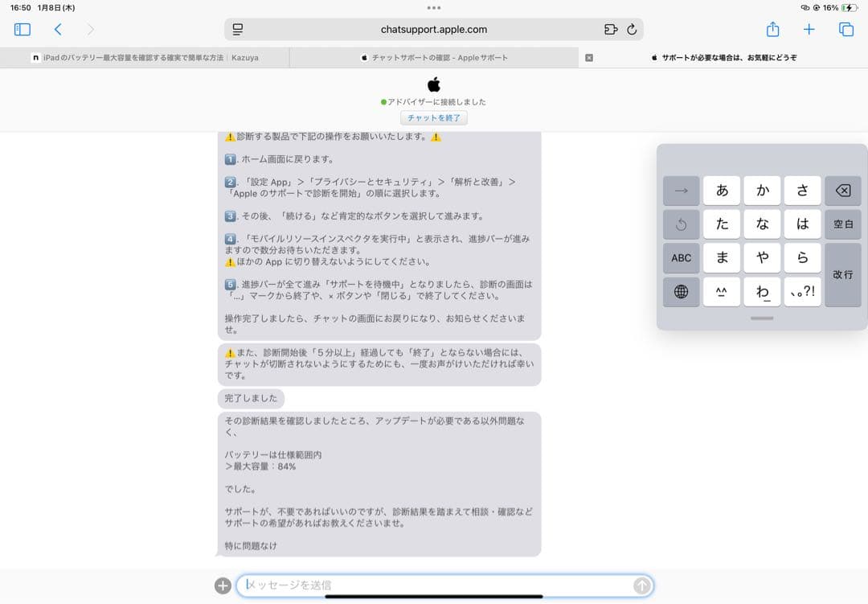Tap the dakuten modifier key
Screen dimensions: 868x604
tap(721, 292)
